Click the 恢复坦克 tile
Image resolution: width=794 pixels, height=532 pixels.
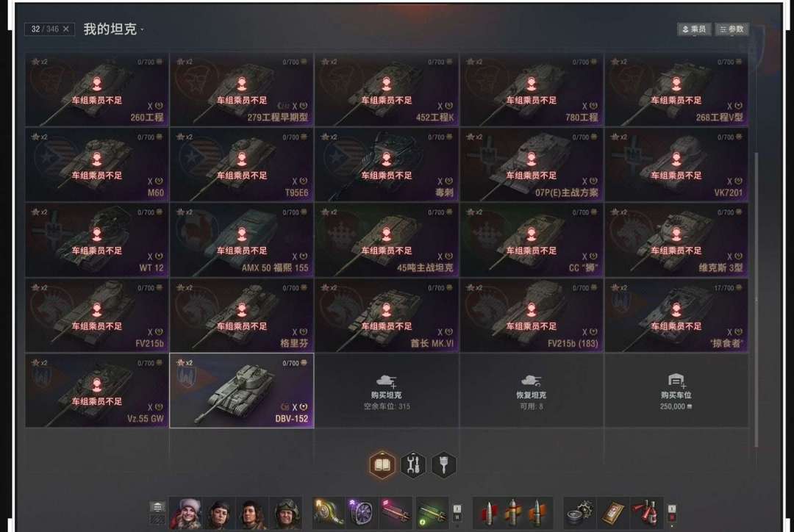532,391
